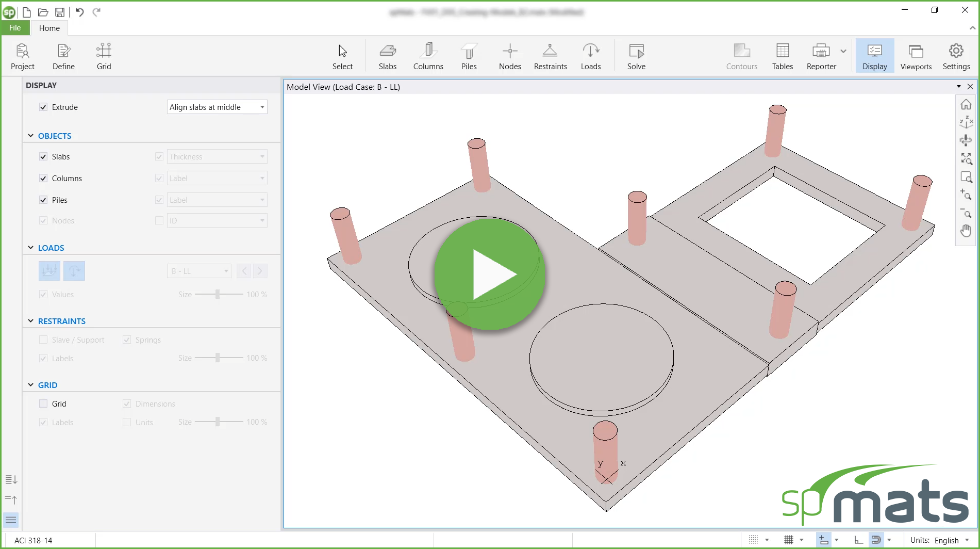Select the Slabs tool in the ribbon
Viewport: 980px width, 549px height.
coord(387,56)
